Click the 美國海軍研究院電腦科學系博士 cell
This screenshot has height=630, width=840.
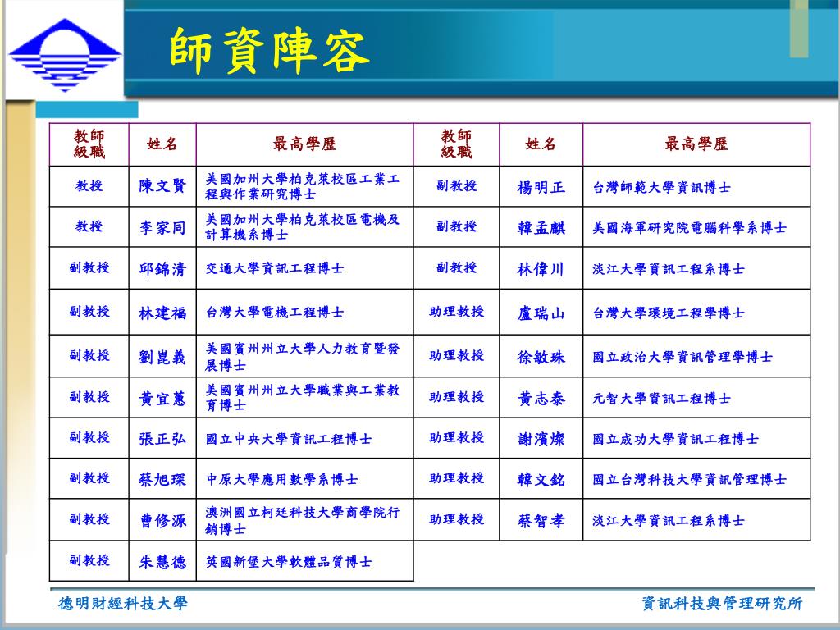point(696,226)
